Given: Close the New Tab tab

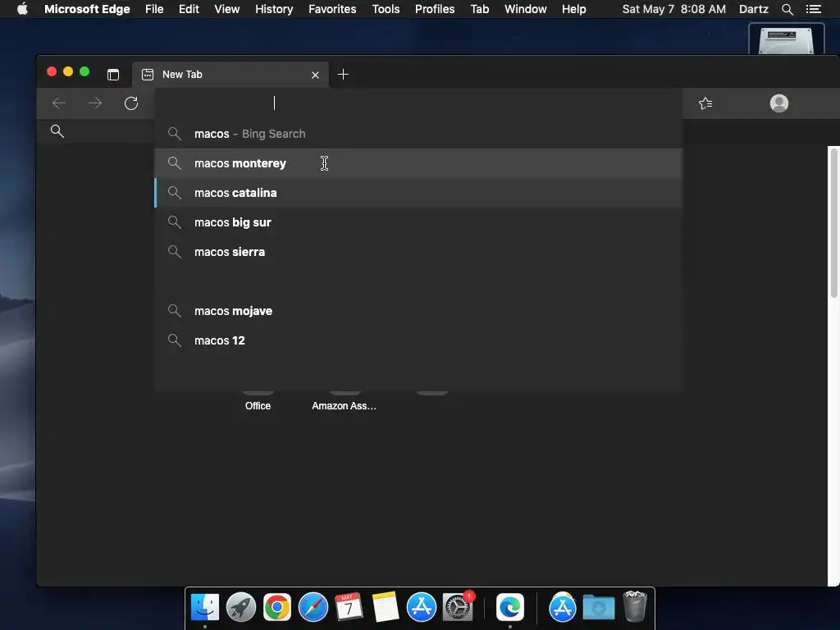Looking at the screenshot, I should (315, 75).
